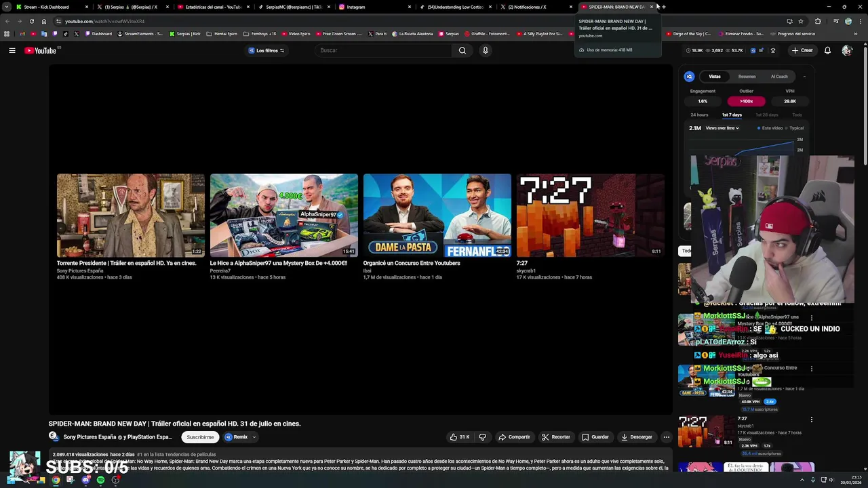Click in the Buscar search field
The width and height of the screenshot is (868, 488).
(x=383, y=50)
